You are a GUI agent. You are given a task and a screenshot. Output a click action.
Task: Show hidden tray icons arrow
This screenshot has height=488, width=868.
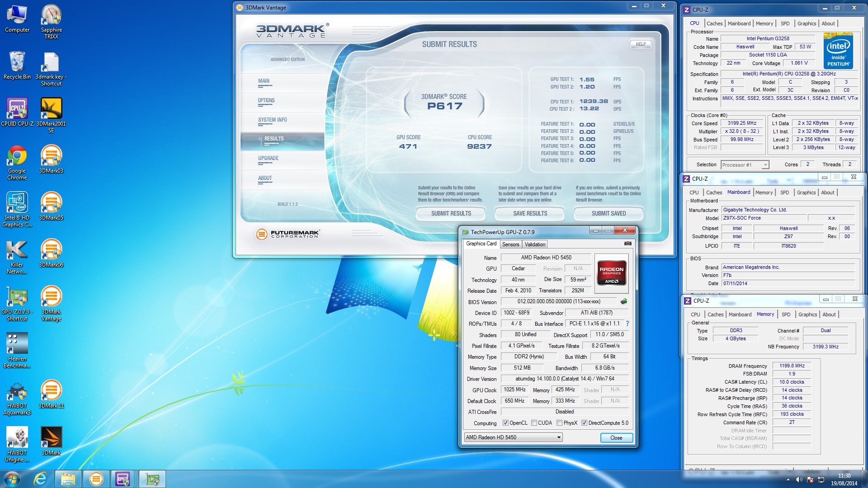788,479
